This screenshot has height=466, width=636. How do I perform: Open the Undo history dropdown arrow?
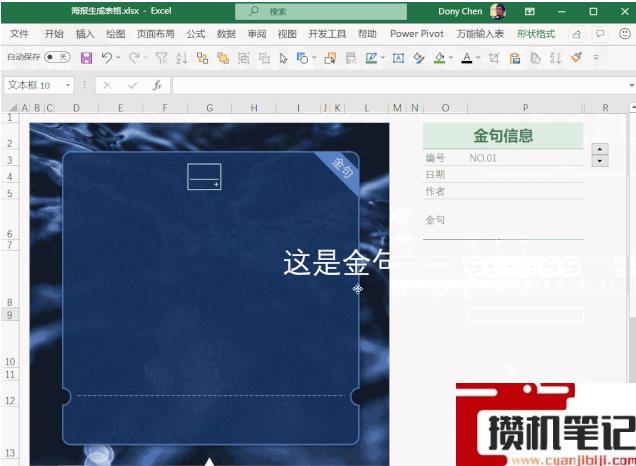tap(118, 58)
